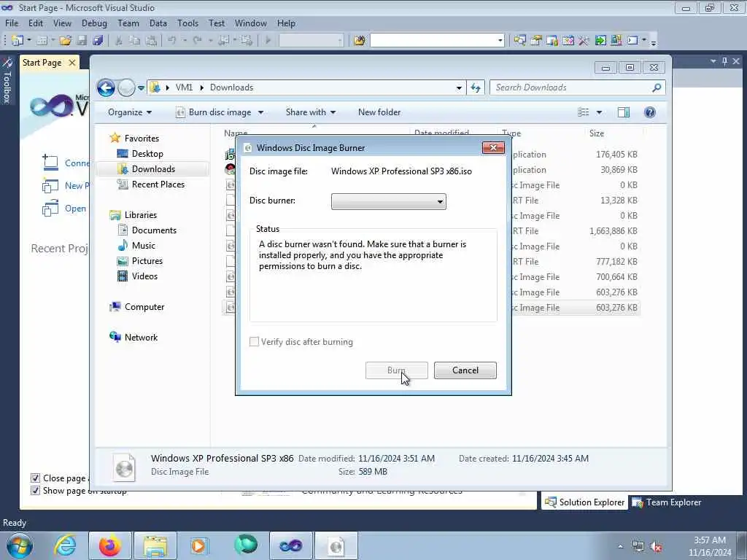Show hidden tray icons arrow
747x560 pixels.
[x=620, y=547]
